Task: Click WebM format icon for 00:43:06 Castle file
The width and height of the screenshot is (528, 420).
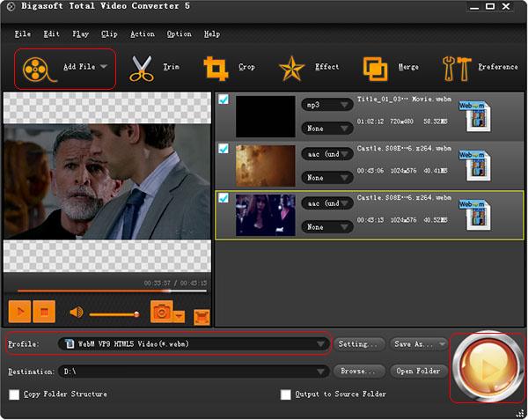Action: [475, 166]
